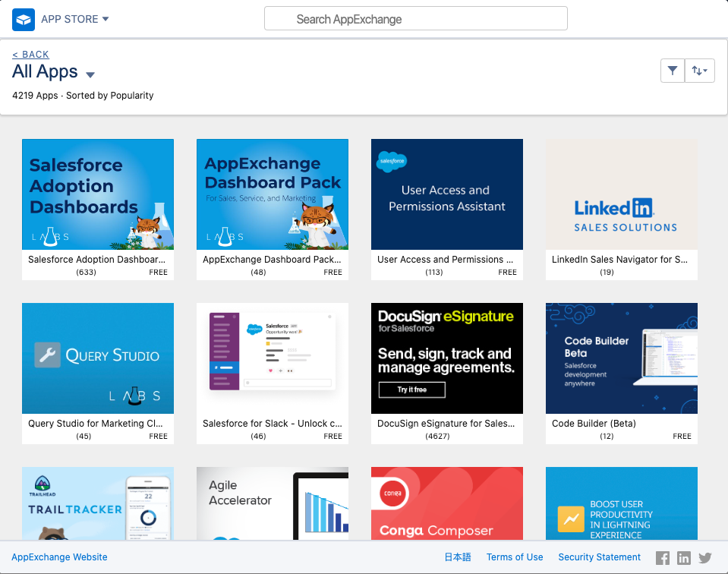Screen dimensions: 728x574
Task: Click the (4627) review count
Action: pos(437,436)
